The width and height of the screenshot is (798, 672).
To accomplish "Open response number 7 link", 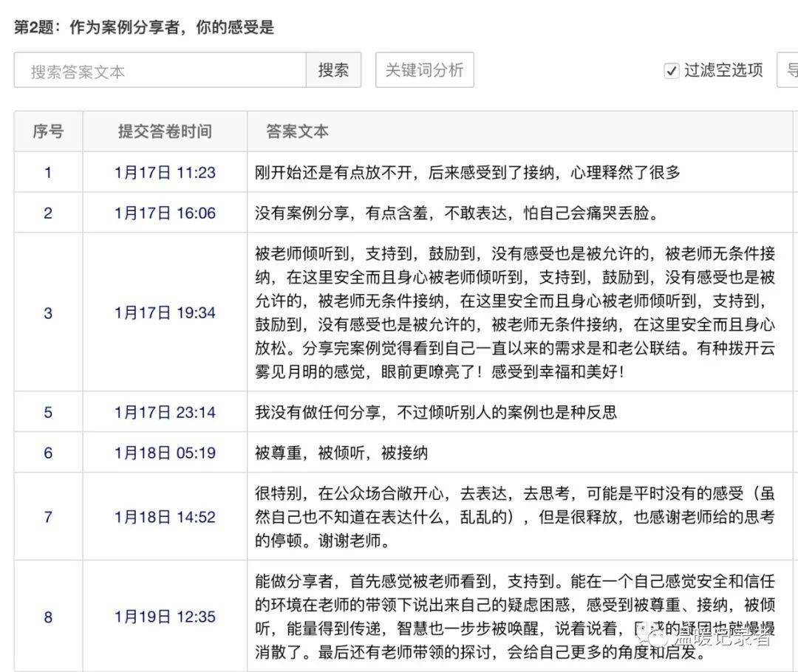I will [x=48, y=517].
